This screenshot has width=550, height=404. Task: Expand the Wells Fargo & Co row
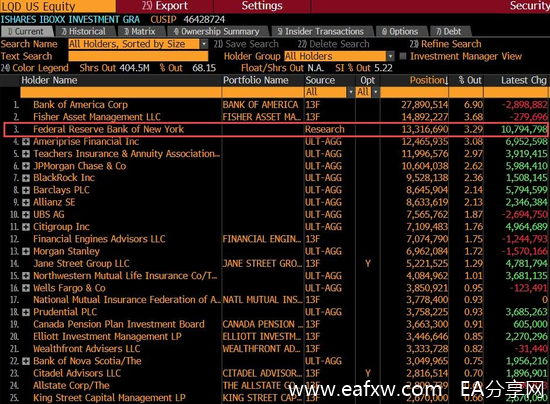pos(26,288)
